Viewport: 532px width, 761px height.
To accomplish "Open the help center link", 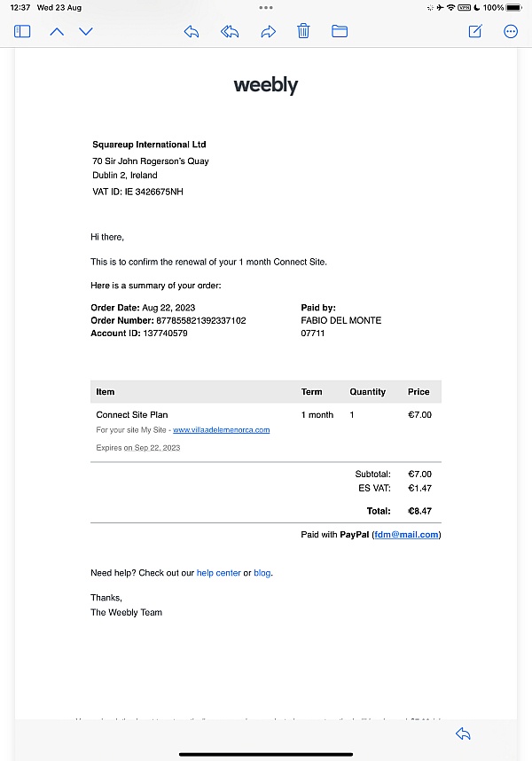I will point(218,573).
